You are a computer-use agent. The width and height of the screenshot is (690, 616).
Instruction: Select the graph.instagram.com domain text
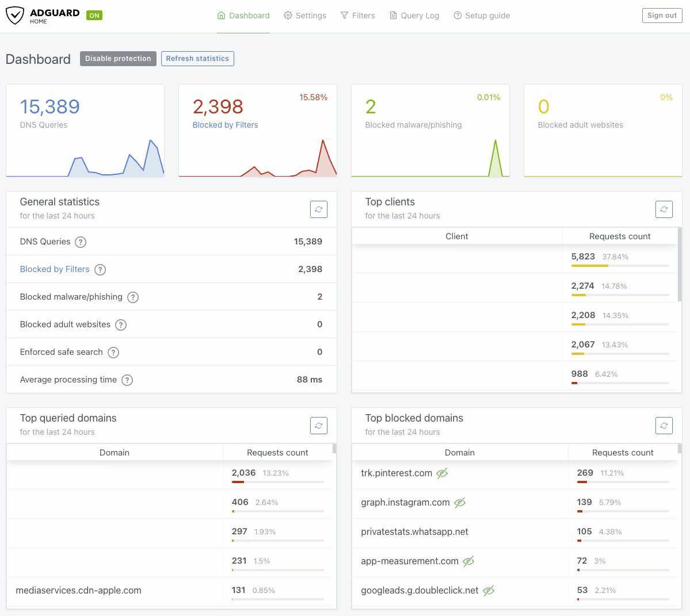pyautogui.click(x=405, y=503)
